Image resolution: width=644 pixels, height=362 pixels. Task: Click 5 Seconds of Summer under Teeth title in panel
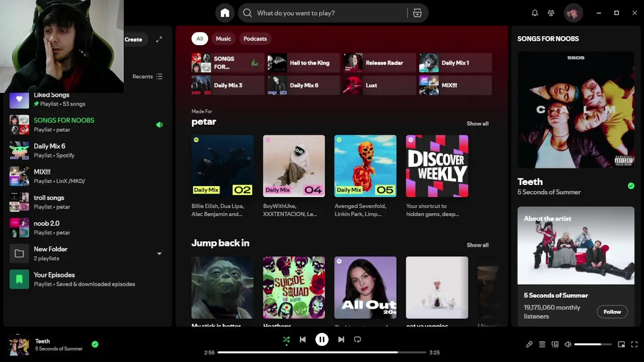[x=549, y=192]
